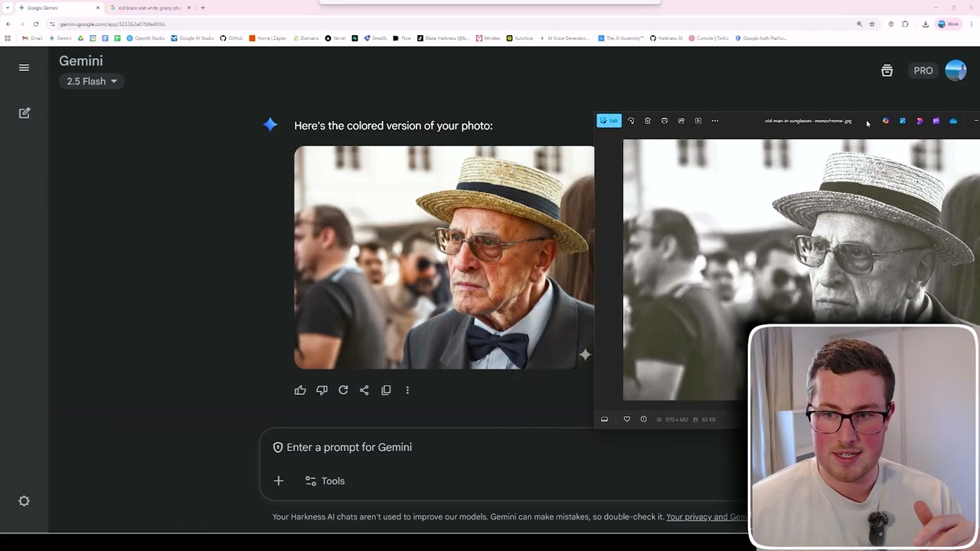Image resolution: width=980 pixels, height=551 pixels.
Task: Open the Tools menu in prompt box
Action: coord(325,481)
